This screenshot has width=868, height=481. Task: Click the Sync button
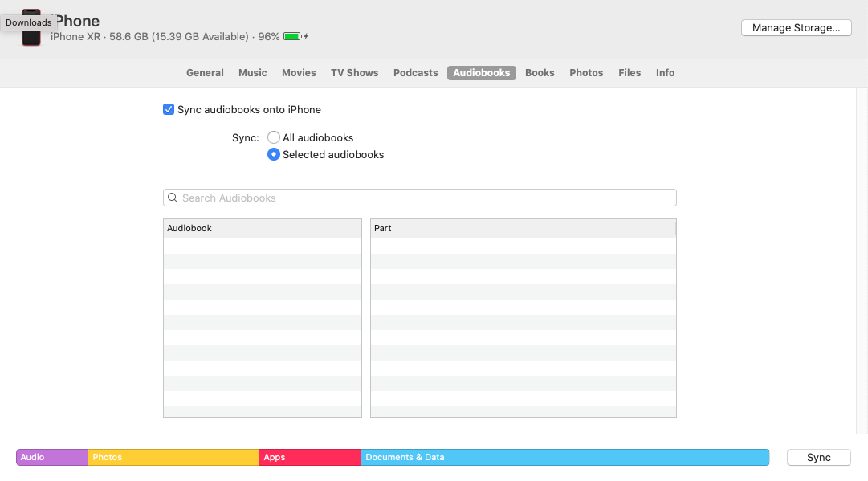[819, 457]
